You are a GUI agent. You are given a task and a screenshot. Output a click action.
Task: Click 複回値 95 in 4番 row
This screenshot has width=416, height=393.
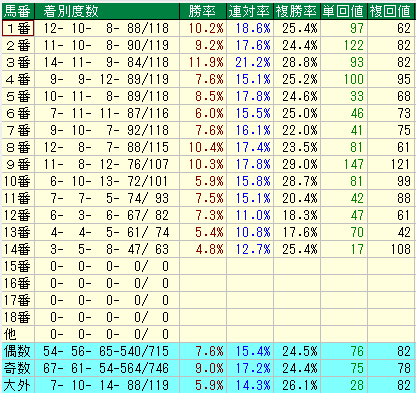[404, 79]
